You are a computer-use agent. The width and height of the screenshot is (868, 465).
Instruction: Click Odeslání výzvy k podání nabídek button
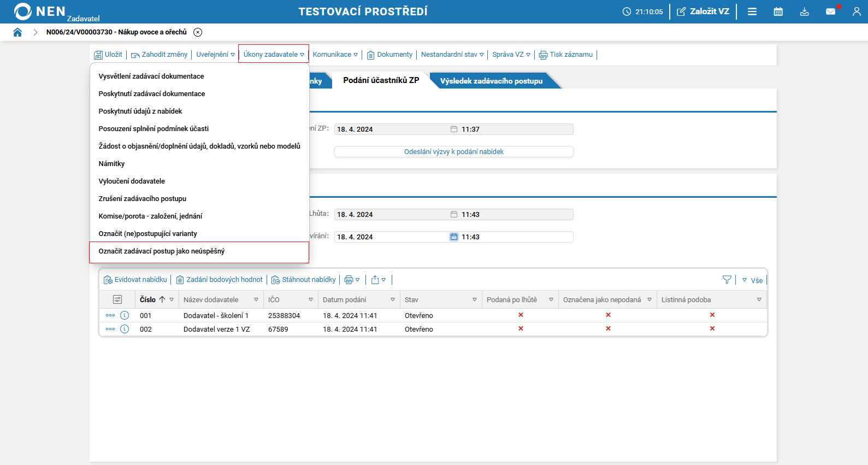(453, 152)
